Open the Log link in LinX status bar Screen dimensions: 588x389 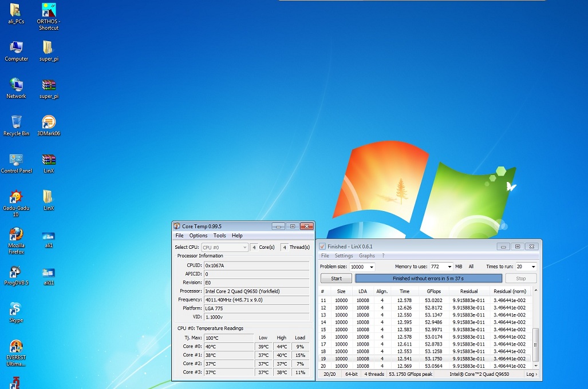tap(531, 374)
